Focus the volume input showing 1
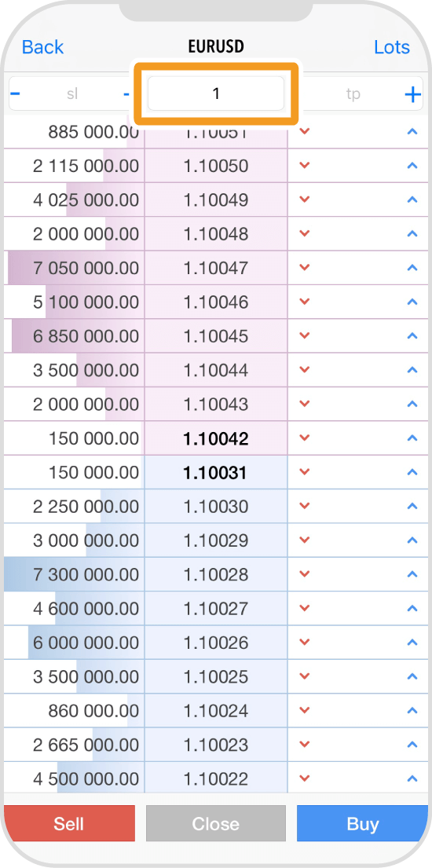 [216, 93]
